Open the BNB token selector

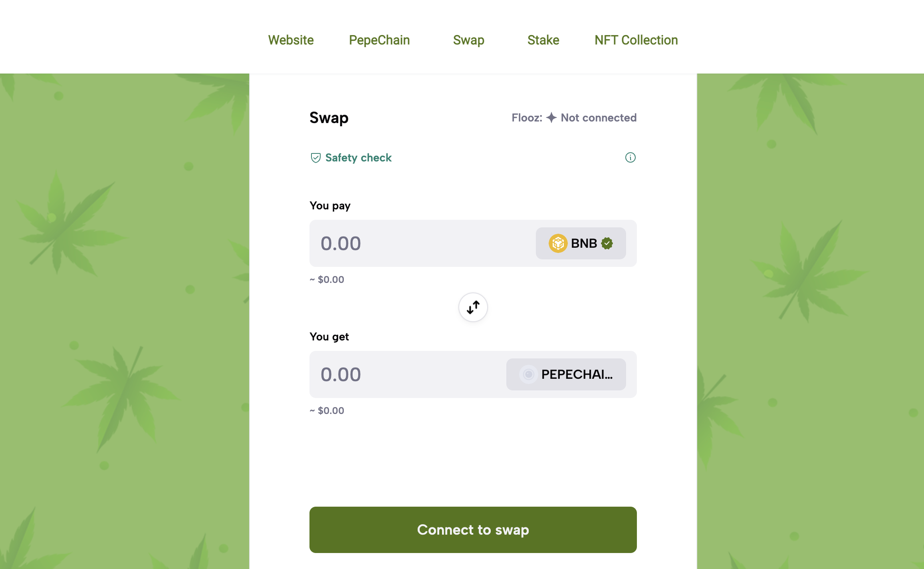581,243
